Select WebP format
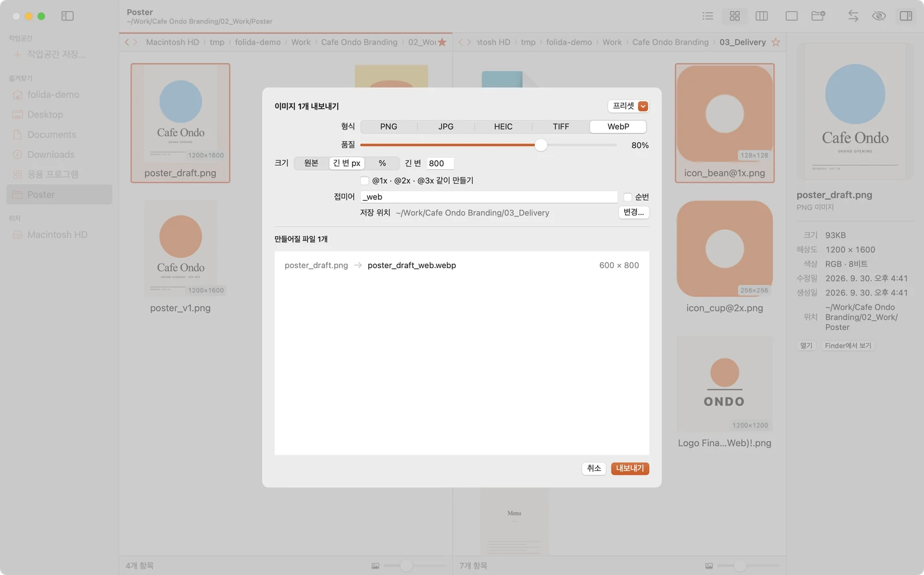 click(x=618, y=127)
